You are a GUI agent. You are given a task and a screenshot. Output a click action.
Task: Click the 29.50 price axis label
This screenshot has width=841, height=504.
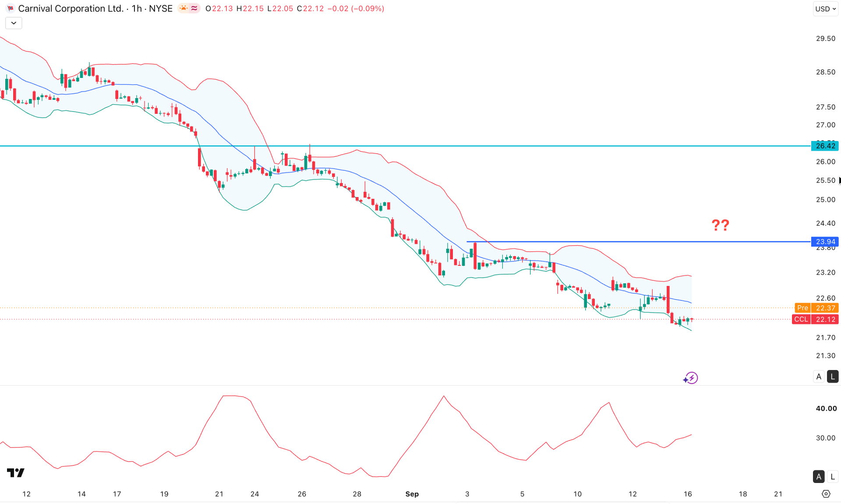(x=826, y=39)
